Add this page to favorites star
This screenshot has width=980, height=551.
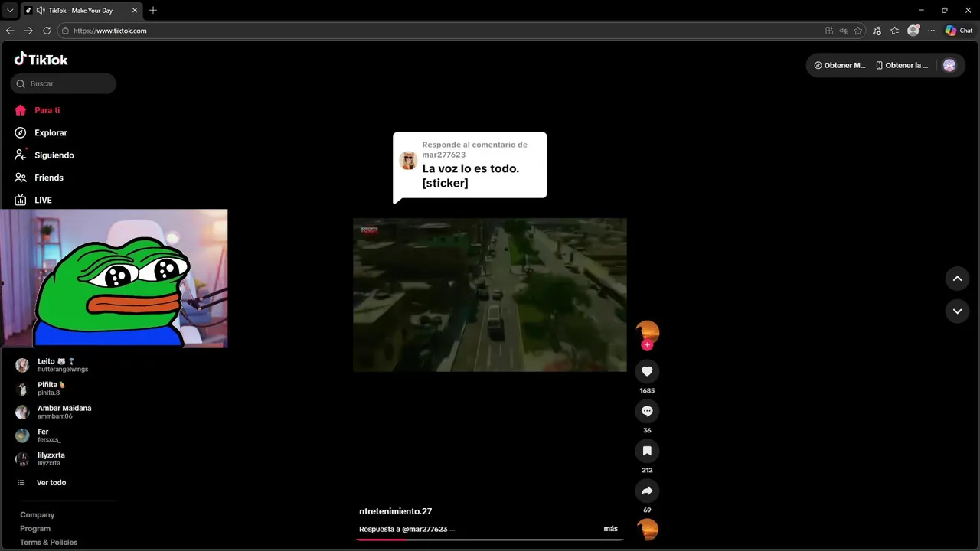point(858,31)
